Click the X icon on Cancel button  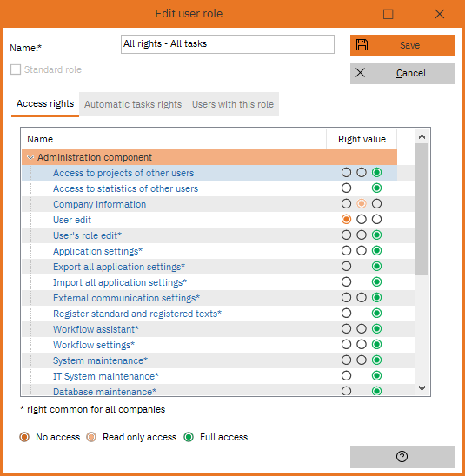(x=360, y=73)
